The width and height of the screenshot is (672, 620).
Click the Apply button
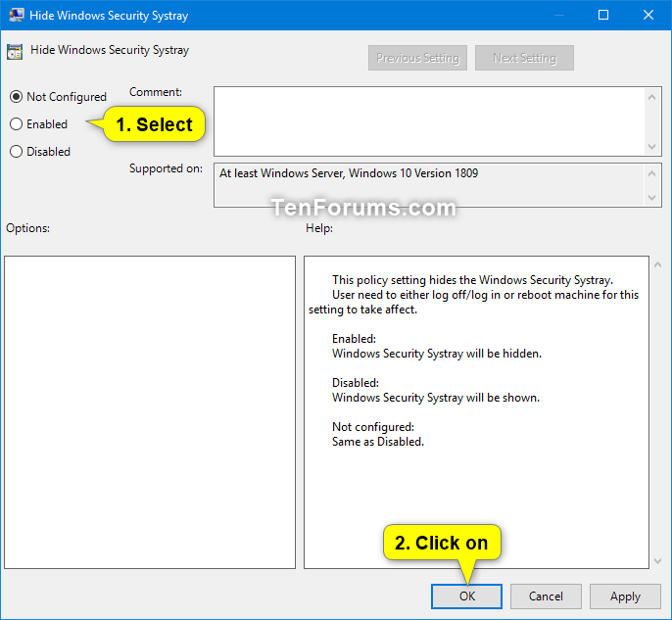tap(625, 596)
